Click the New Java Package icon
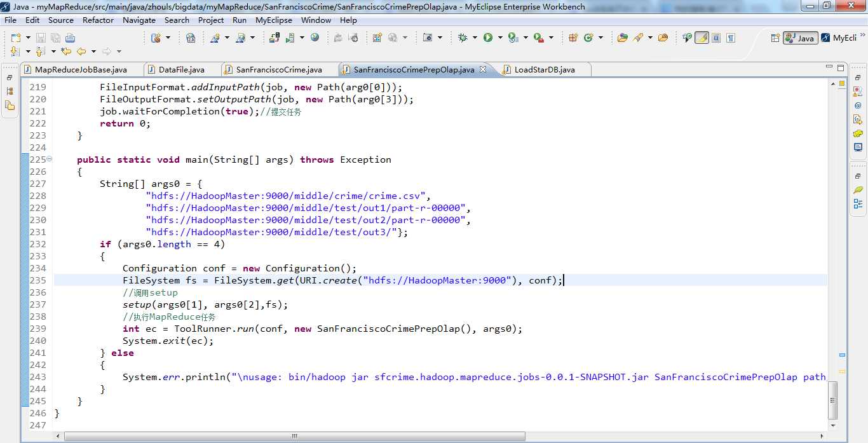This screenshot has width=868, height=443. click(x=573, y=37)
